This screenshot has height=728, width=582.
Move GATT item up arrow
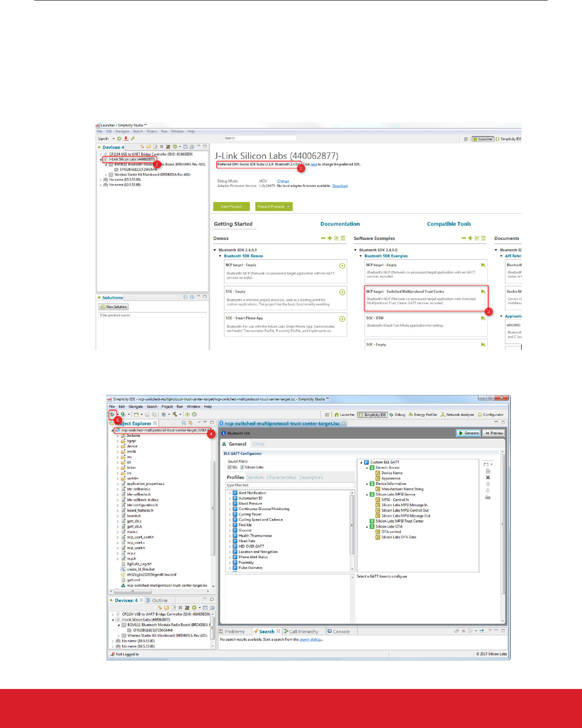coord(488,484)
